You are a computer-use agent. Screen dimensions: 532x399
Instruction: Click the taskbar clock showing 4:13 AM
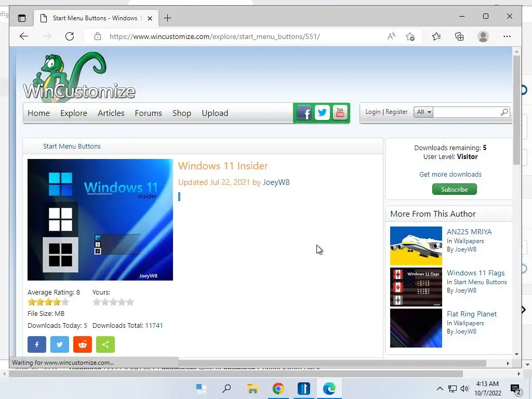point(487,389)
